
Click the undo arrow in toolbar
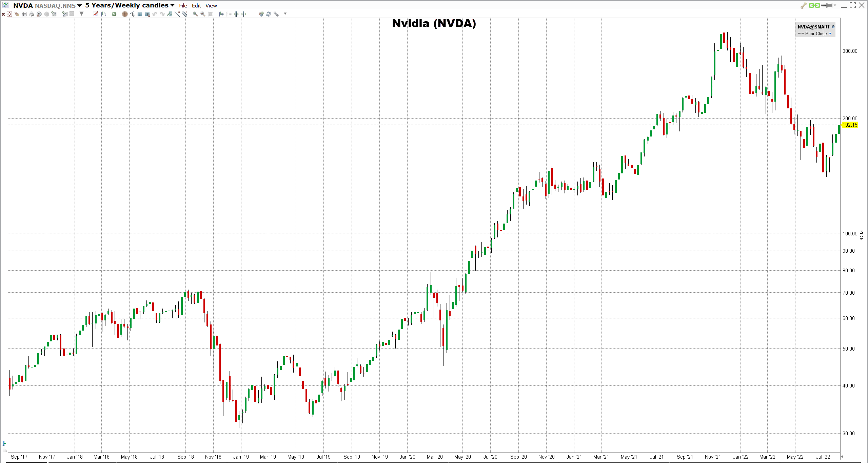click(155, 14)
